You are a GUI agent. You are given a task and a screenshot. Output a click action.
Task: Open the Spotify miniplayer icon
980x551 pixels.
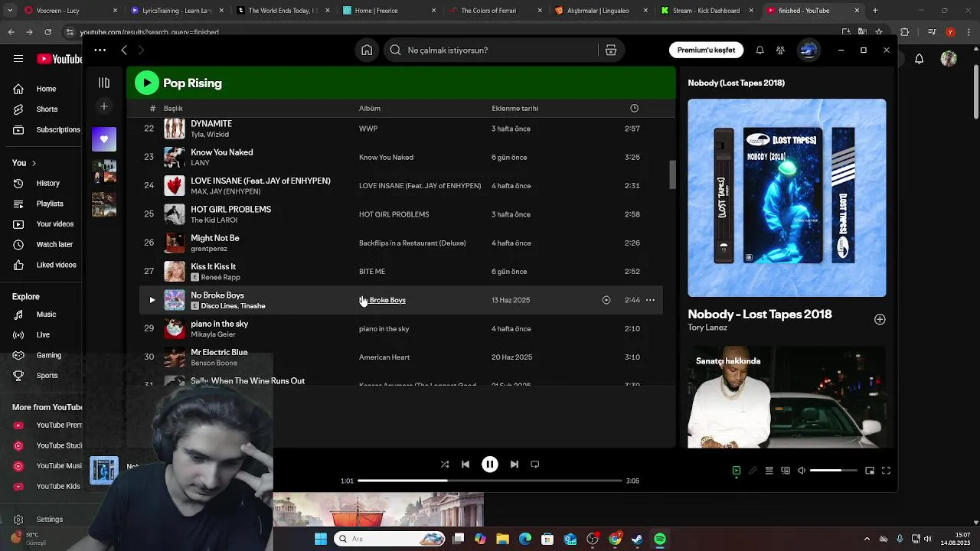point(870,471)
